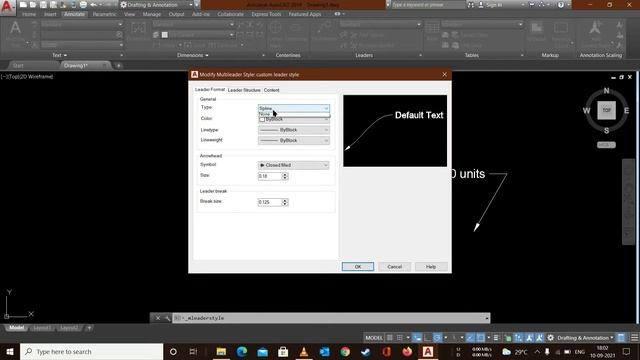Click the Multiline Text large A icon
The width and height of the screenshot is (640, 360).
(x=15, y=29)
